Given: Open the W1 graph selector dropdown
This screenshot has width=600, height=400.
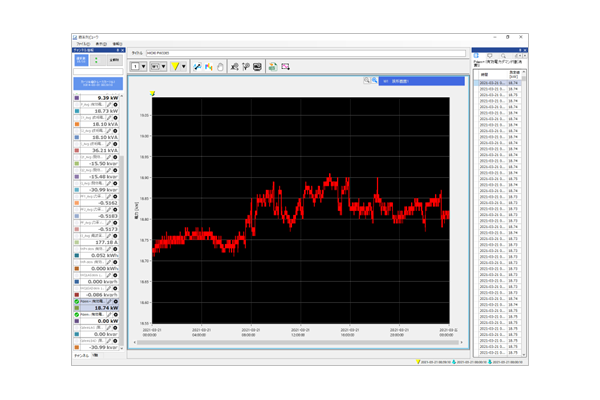Looking at the screenshot, I should pos(158,67).
